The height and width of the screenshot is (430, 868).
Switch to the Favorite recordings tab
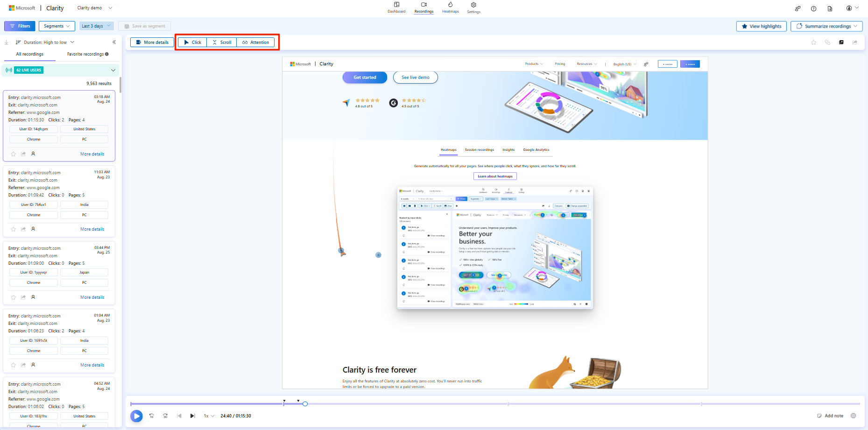click(x=88, y=54)
